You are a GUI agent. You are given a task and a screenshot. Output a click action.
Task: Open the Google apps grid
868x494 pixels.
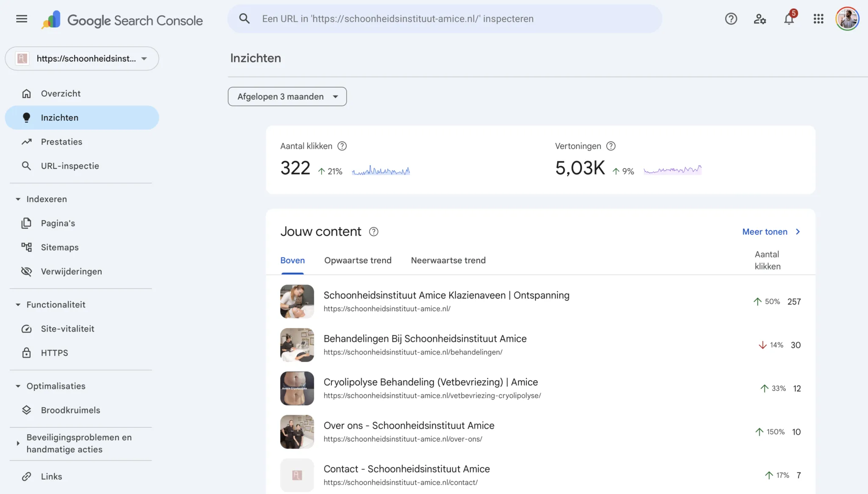point(818,19)
